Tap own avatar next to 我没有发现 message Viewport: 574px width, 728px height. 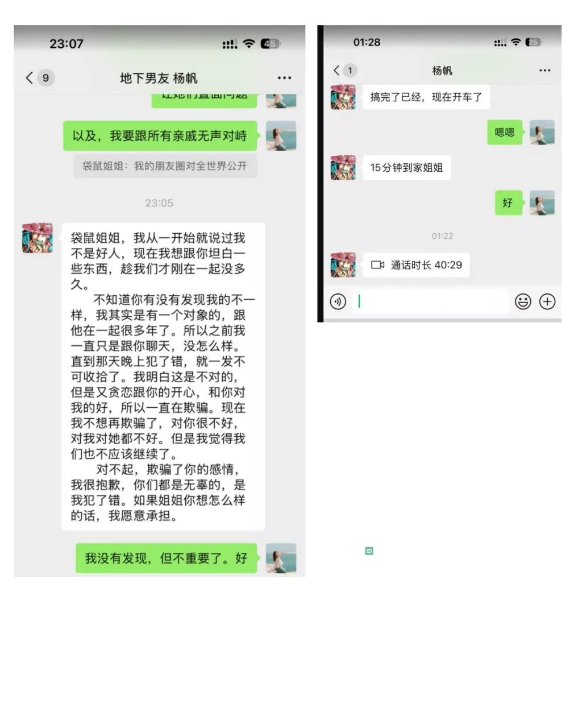coord(281,558)
